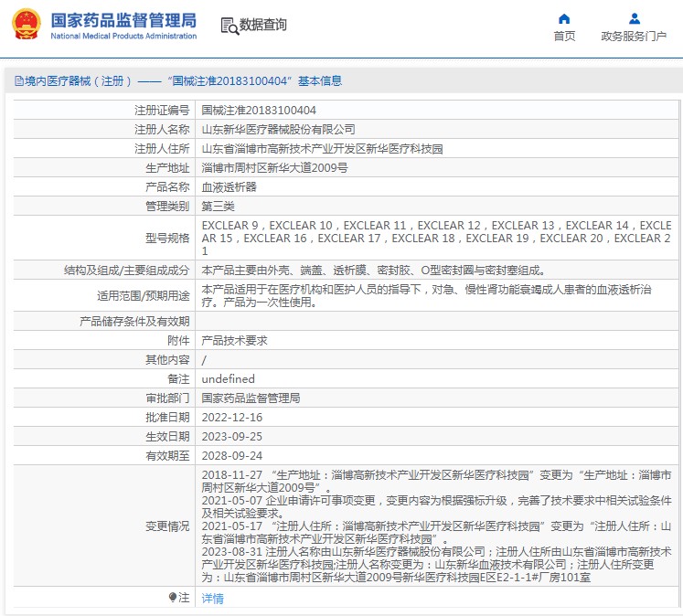Select registration number 国械注准20183100404 value

point(259,111)
